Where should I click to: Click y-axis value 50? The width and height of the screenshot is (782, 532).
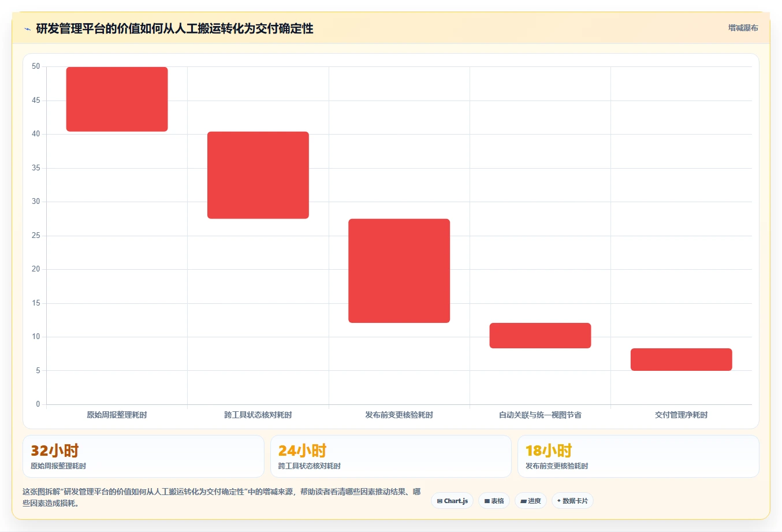point(36,66)
